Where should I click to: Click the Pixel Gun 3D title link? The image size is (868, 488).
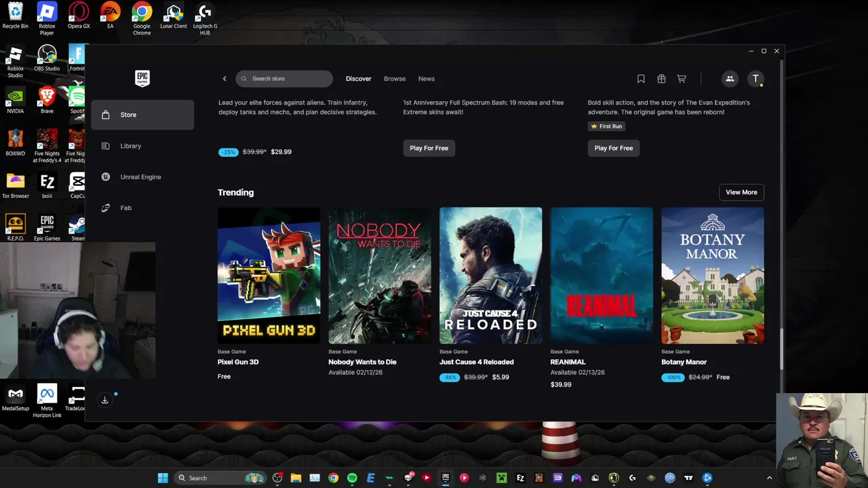238,362
